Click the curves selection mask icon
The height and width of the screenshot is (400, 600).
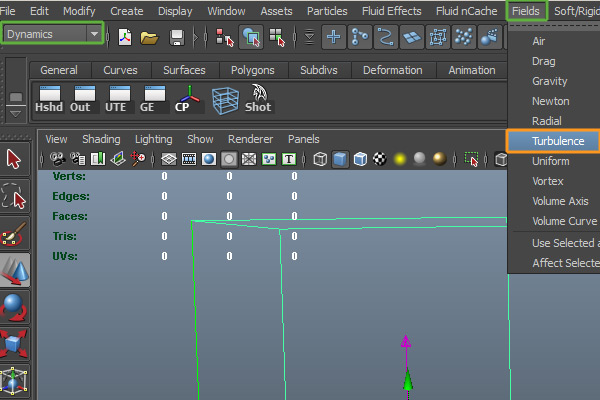coord(386,37)
